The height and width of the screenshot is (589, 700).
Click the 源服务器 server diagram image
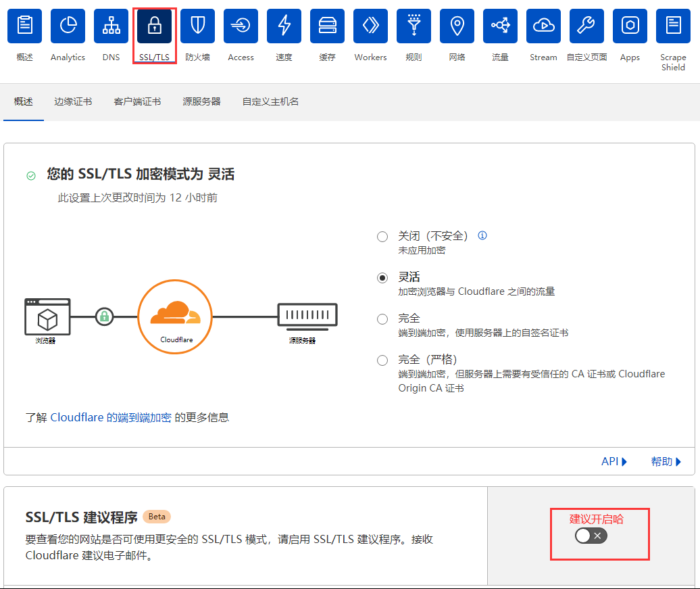tap(307, 316)
